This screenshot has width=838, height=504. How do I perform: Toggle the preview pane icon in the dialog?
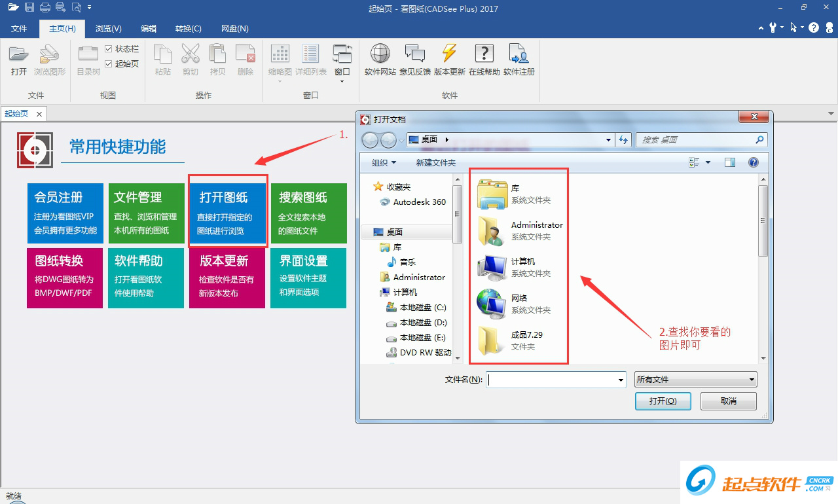[730, 162]
